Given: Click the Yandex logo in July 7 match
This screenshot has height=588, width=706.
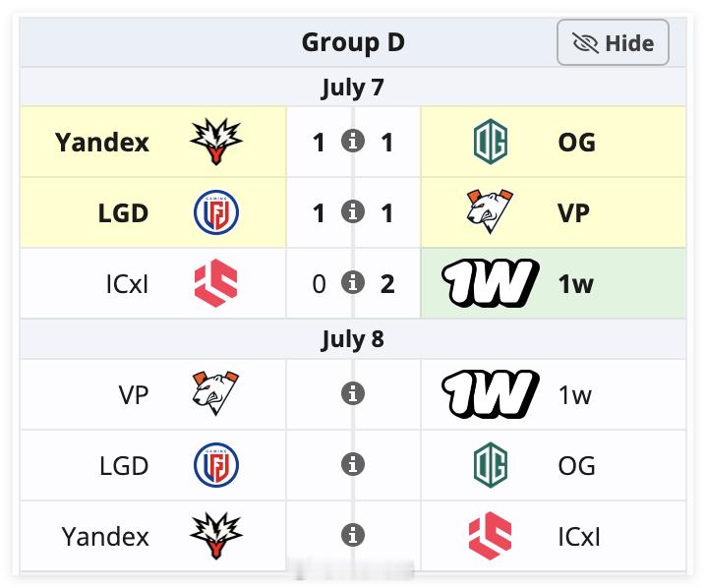Looking at the screenshot, I should (216, 142).
